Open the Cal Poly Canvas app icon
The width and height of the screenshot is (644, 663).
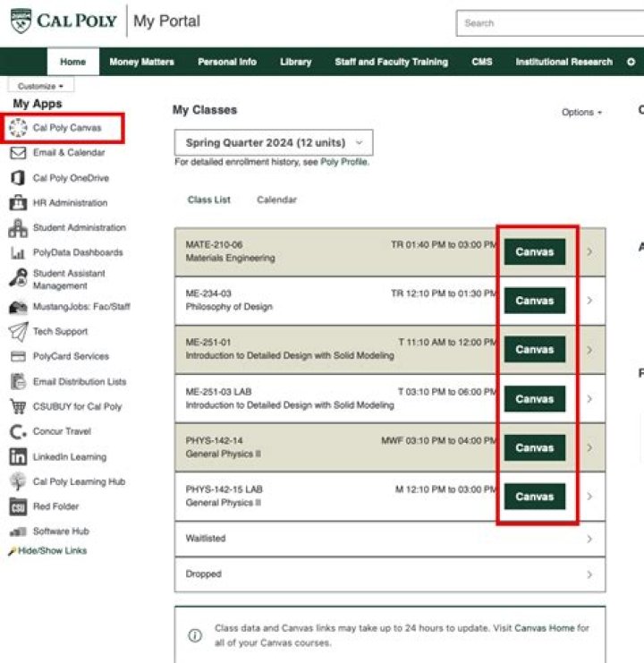point(18,128)
